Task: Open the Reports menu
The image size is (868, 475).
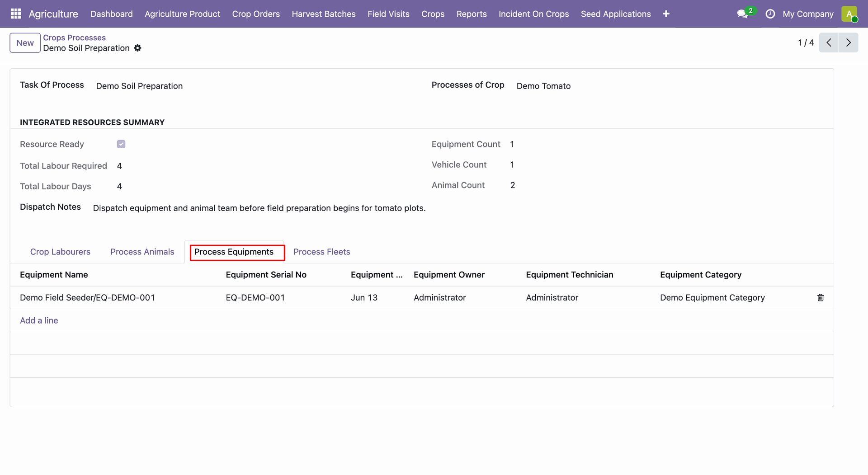Action: 472,14
